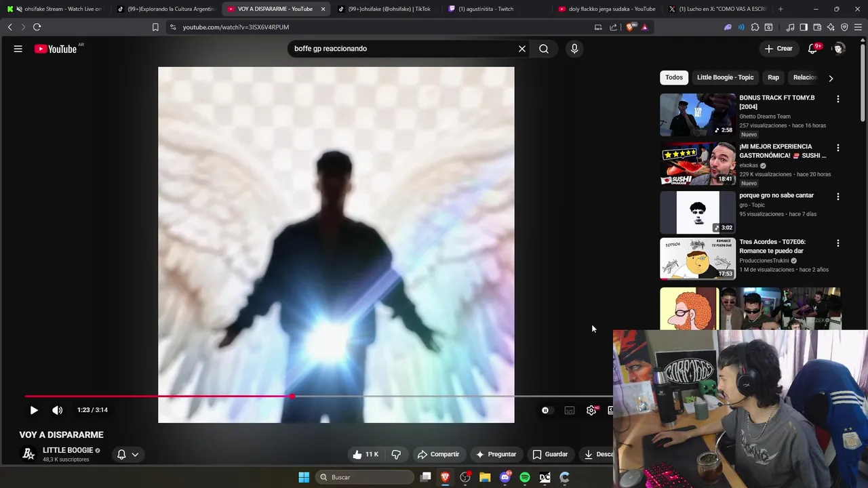The image size is (868, 488).
Task: Open 'porque gro no sabe cantar' title
Action: [x=776, y=195]
